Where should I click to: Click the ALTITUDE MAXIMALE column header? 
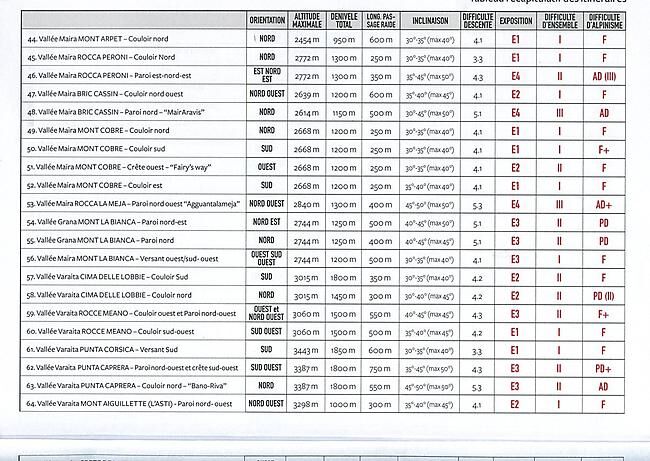307,20
